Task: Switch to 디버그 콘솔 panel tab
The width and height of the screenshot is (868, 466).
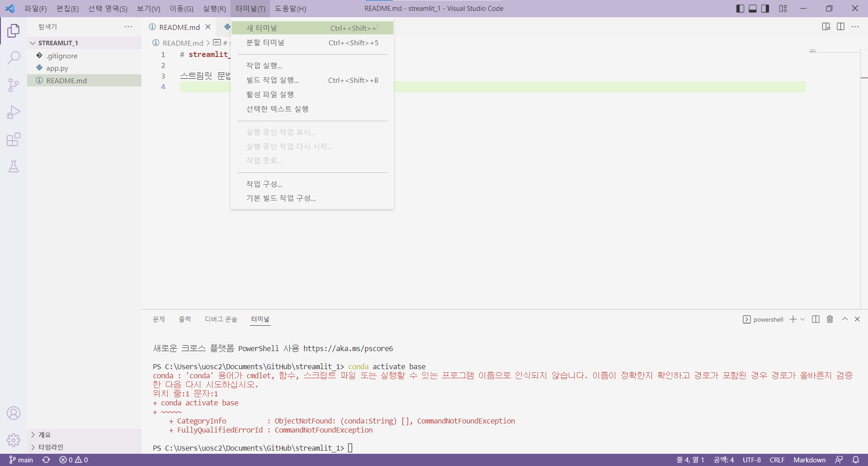Action: 221,319
